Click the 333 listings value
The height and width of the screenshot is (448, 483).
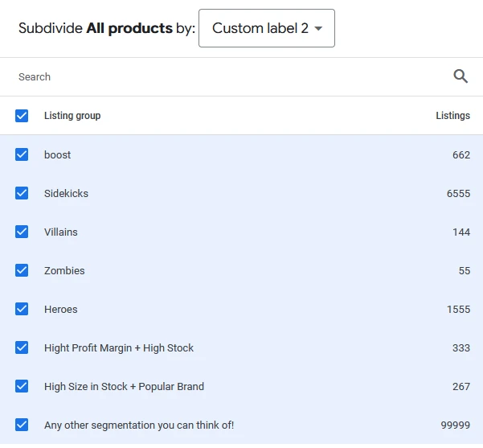click(461, 348)
